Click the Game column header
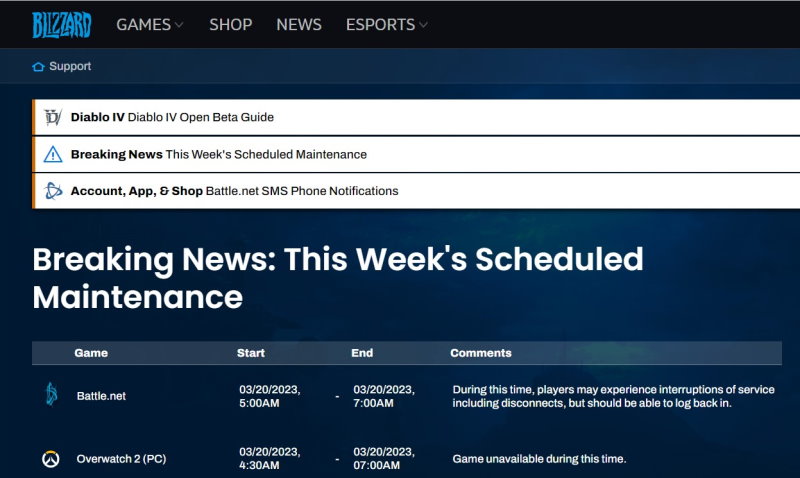Image resolution: width=800 pixels, height=478 pixels. [91, 353]
